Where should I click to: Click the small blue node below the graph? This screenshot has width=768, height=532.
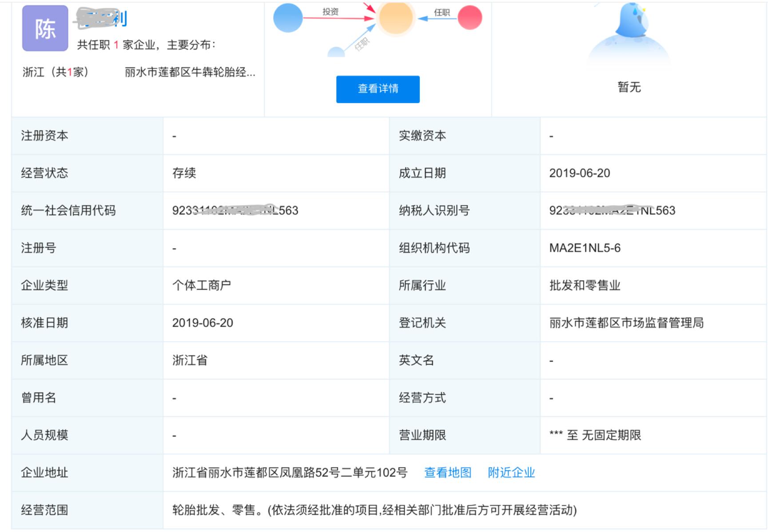336,53
